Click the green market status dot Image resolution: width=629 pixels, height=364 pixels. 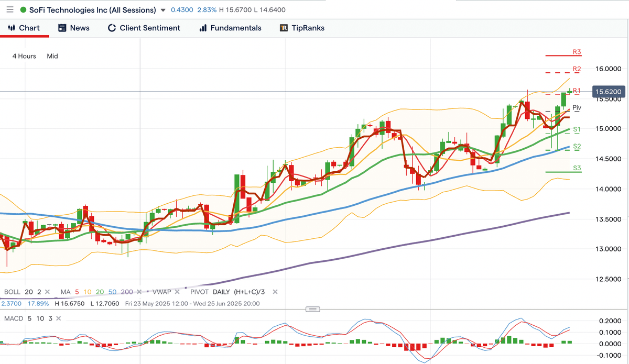pos(23,10)
